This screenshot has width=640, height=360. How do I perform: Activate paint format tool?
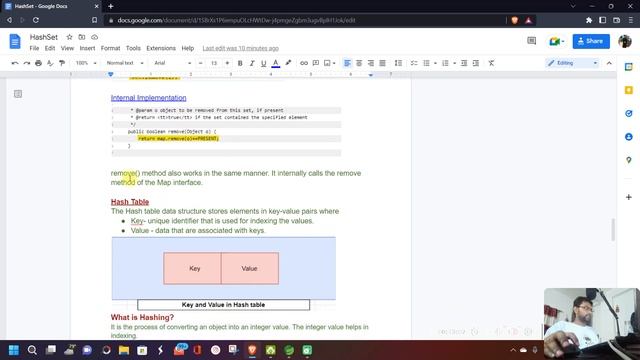tap(62, 63)
